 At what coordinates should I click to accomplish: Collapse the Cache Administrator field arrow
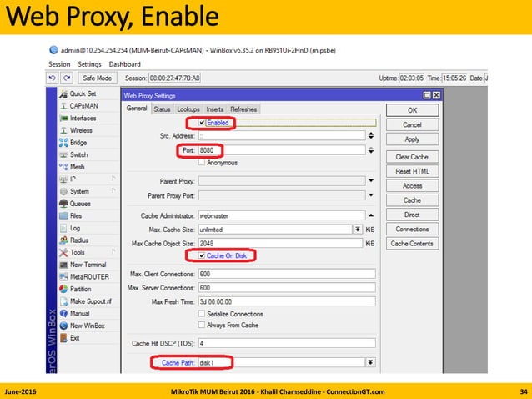[x=371, y=215]
